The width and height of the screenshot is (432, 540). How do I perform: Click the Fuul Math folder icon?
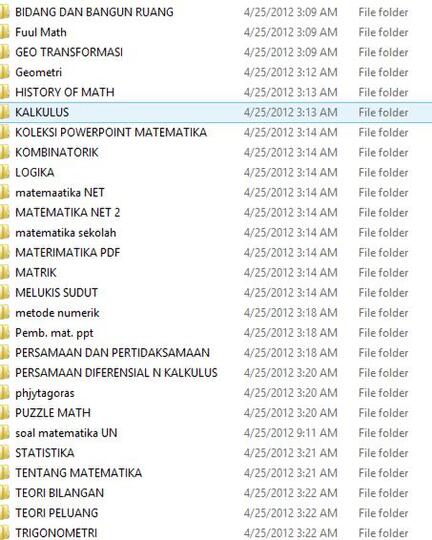pos(4,32)
